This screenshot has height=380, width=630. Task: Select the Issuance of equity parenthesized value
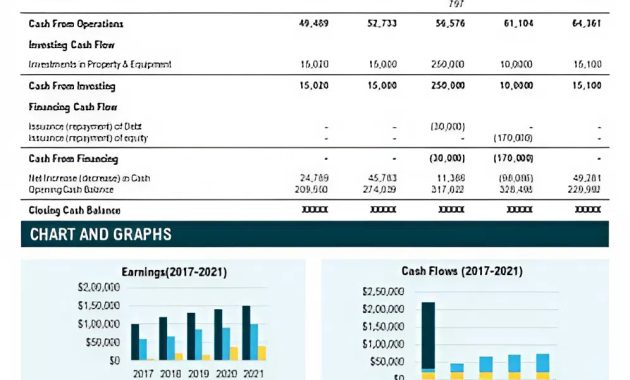coord(513,138)
